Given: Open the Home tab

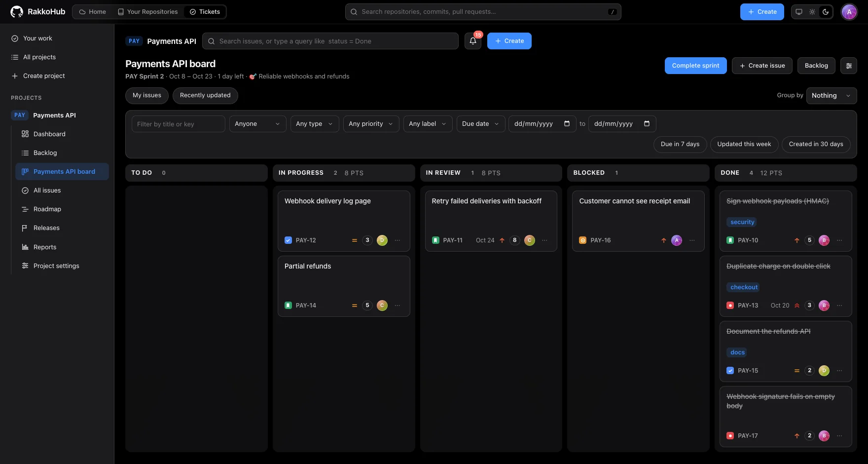Looking at the screenshot, I should [93, 12].
